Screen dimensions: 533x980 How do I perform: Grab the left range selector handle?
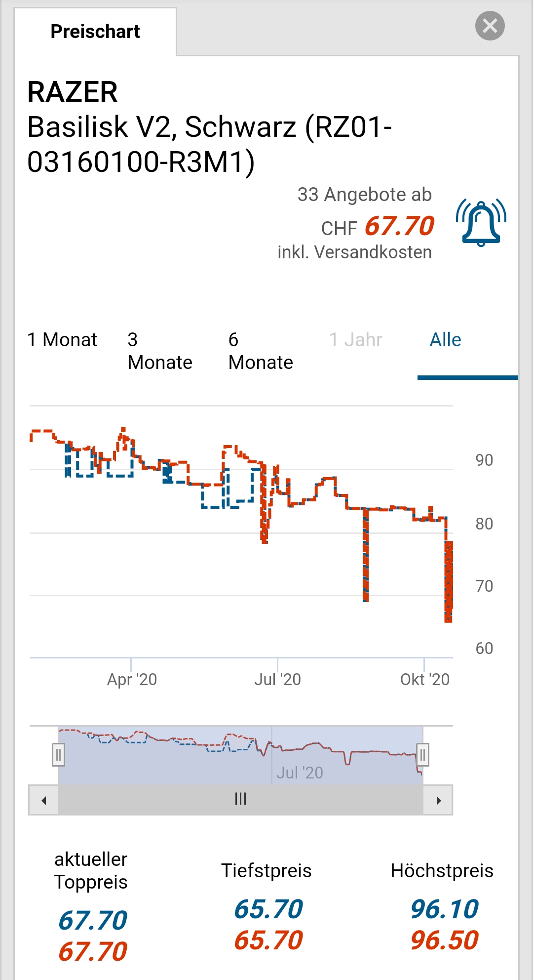58,755
